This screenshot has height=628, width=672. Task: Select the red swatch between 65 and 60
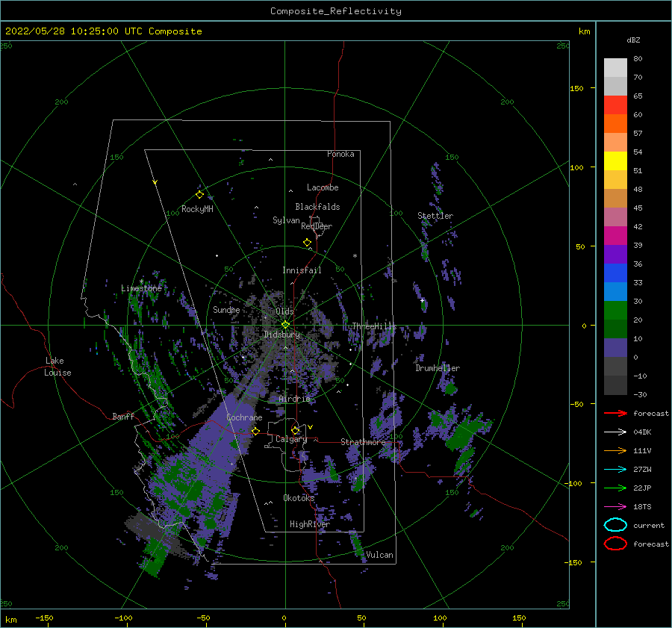[615, 105]
